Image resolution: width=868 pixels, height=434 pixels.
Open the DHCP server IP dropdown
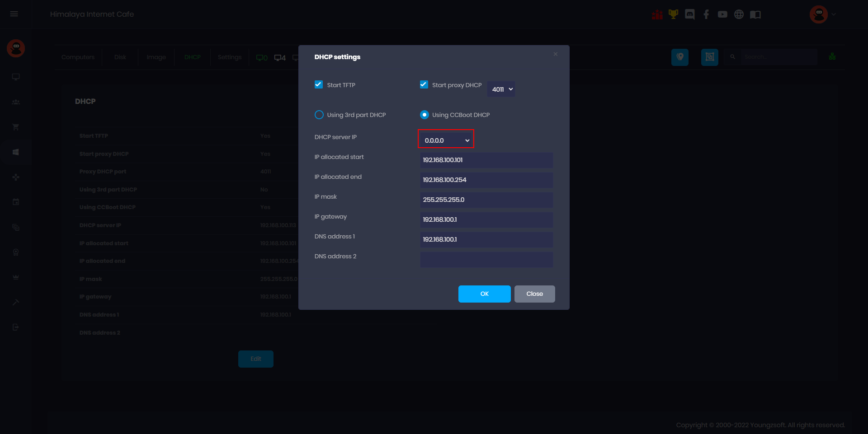[446, 140]
